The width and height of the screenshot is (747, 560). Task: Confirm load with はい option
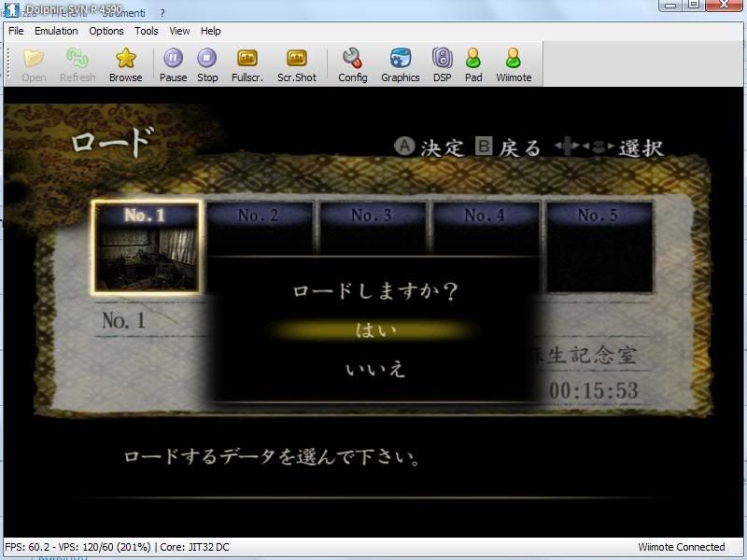click(375, 330)
